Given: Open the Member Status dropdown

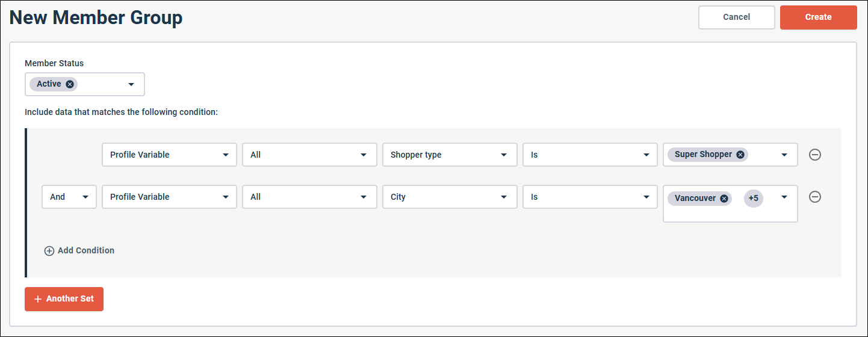Looking at the screenshot, I should (131, 84).
